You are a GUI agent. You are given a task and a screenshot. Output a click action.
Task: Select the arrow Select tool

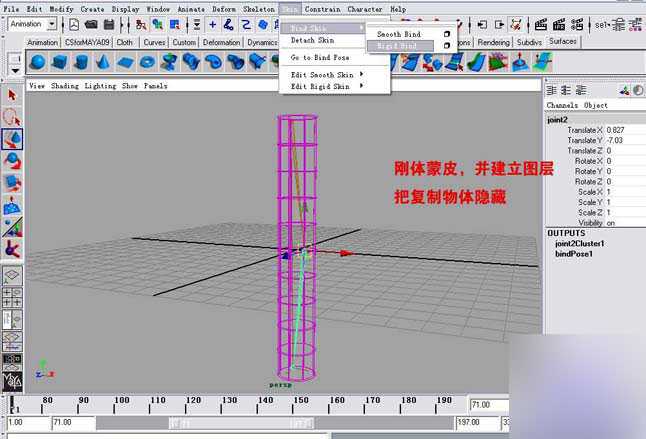(12, 96)
